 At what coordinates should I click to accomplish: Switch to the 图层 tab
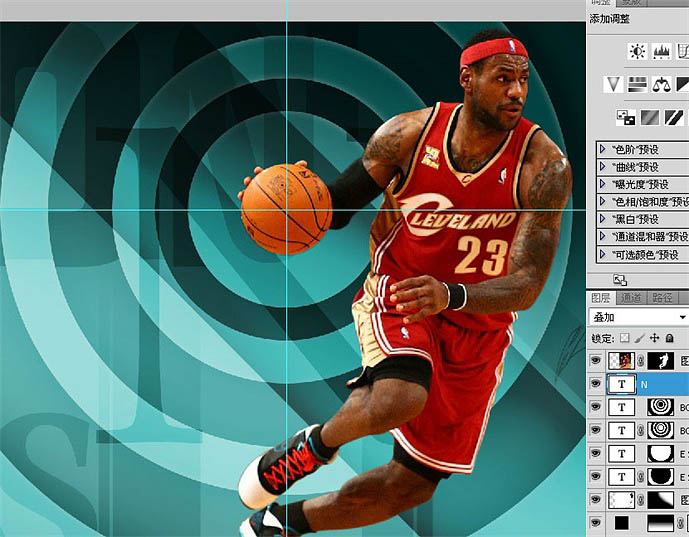coord(601,298)
